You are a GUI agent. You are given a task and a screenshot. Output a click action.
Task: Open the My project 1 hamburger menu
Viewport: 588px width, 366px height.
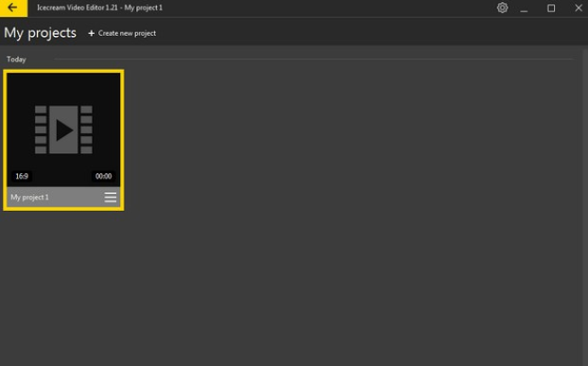pos(111,198)
